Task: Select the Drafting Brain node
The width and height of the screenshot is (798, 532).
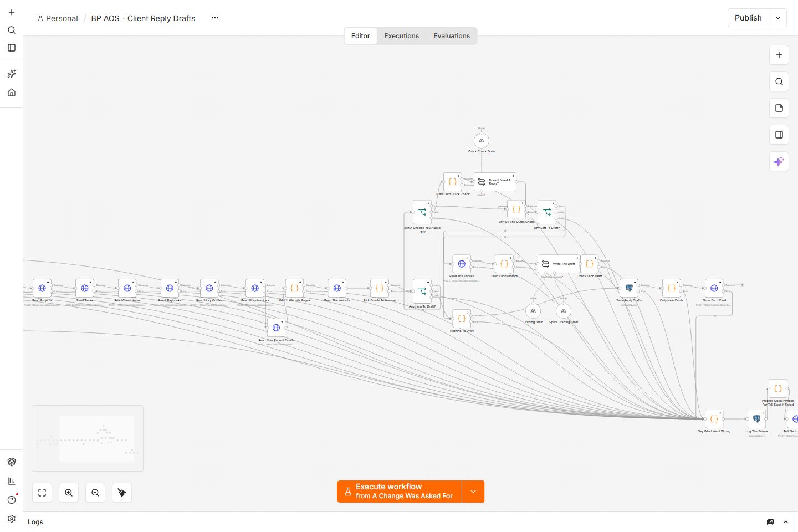Action: [x=533, y=311]
